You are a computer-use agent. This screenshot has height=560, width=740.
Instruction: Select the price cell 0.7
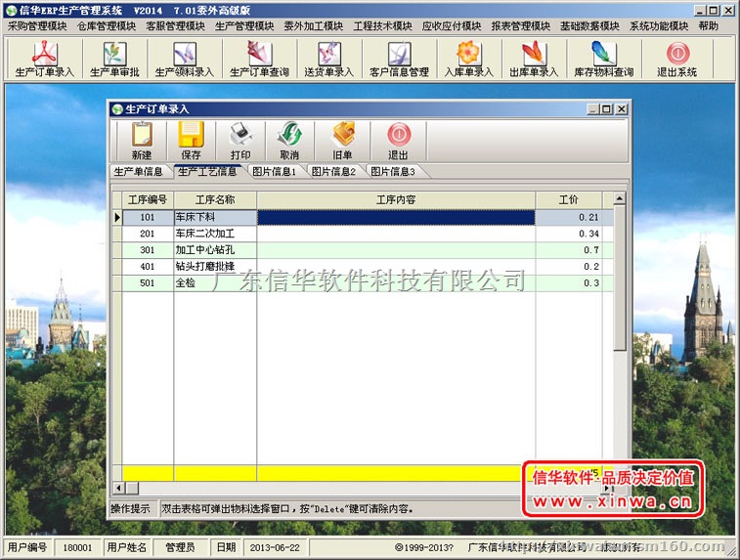(x=569, y=250)
